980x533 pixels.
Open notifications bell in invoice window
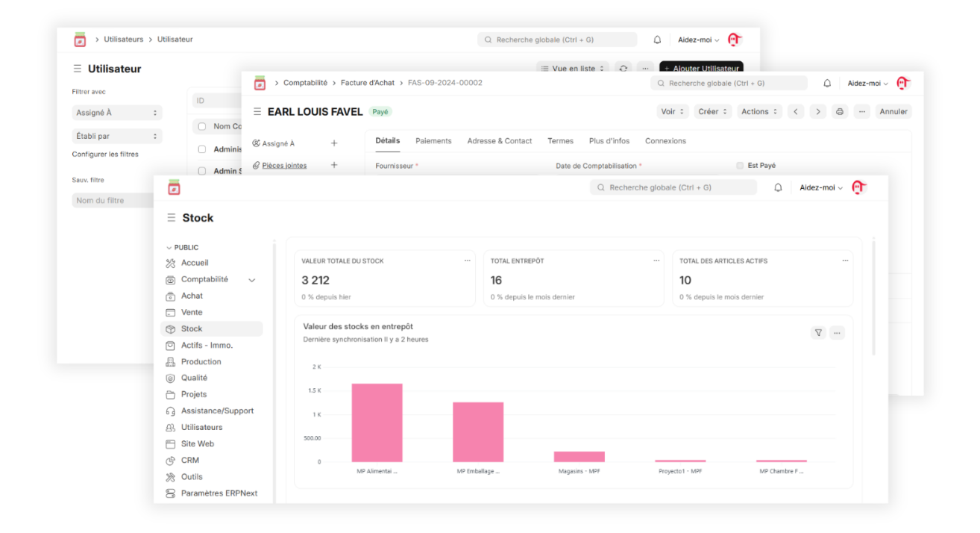827,83
